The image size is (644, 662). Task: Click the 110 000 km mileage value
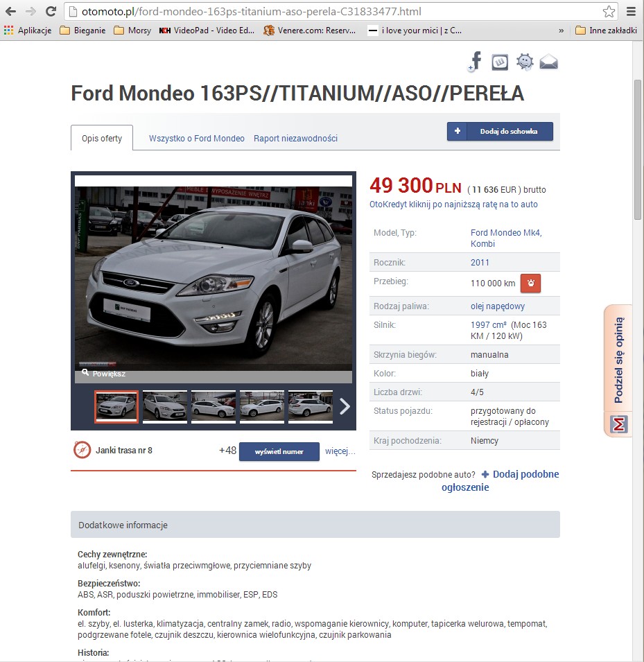[493, 284]
